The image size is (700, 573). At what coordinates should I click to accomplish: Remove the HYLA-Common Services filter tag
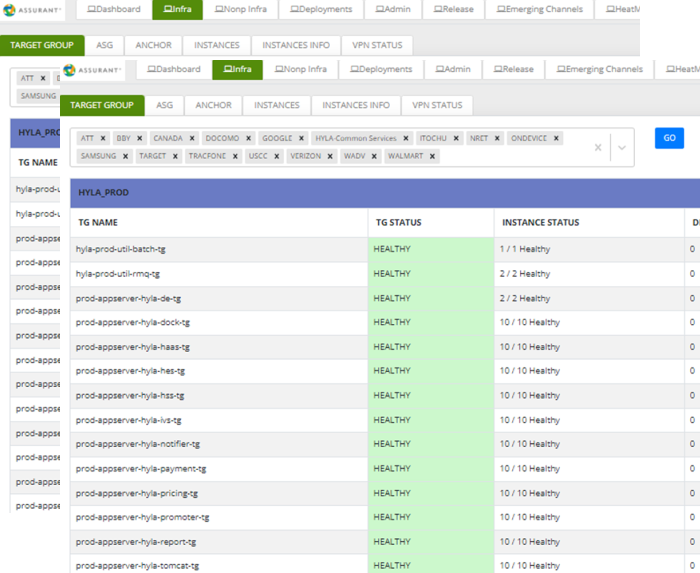click(x=406, y=138)
